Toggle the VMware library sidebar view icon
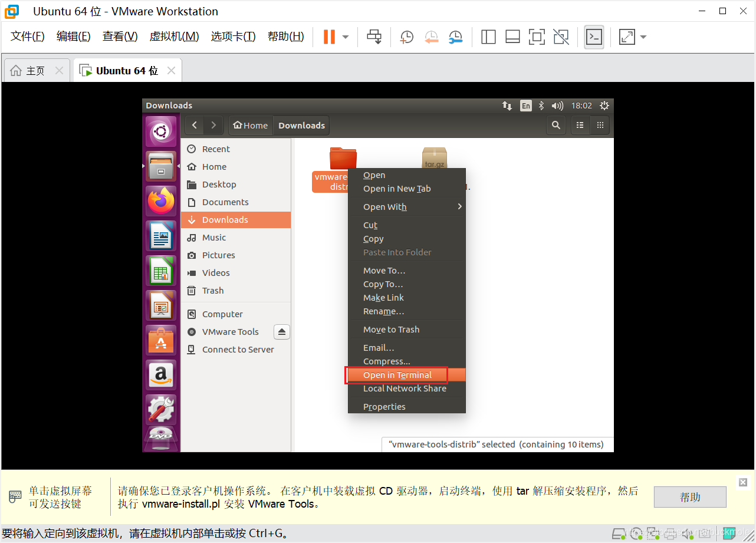 pos(488,37)
